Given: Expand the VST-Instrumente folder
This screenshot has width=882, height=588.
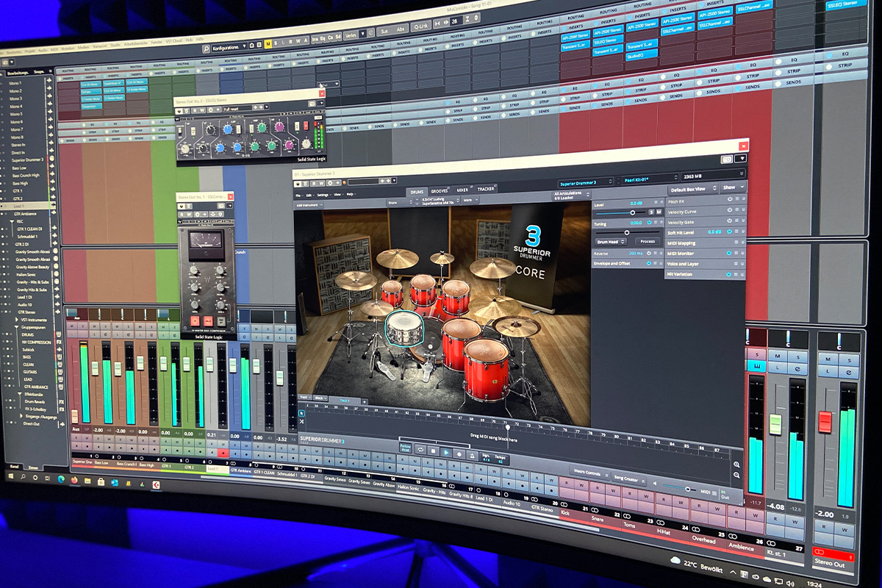Looking at the screenshot, I should tap(16, 320).
